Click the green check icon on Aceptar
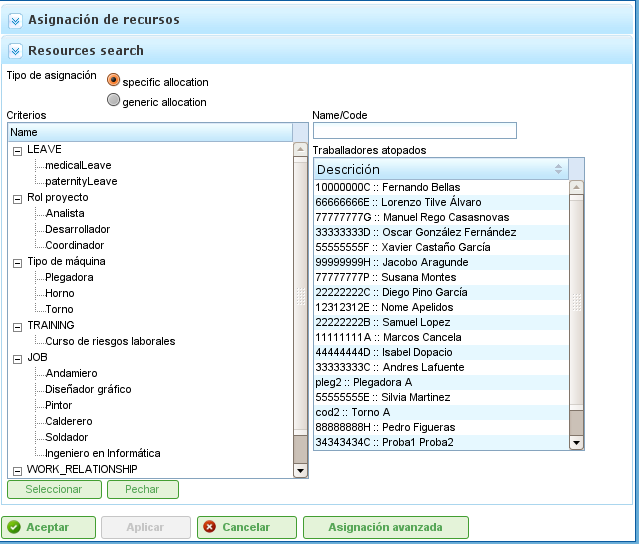 click(14, 527)
